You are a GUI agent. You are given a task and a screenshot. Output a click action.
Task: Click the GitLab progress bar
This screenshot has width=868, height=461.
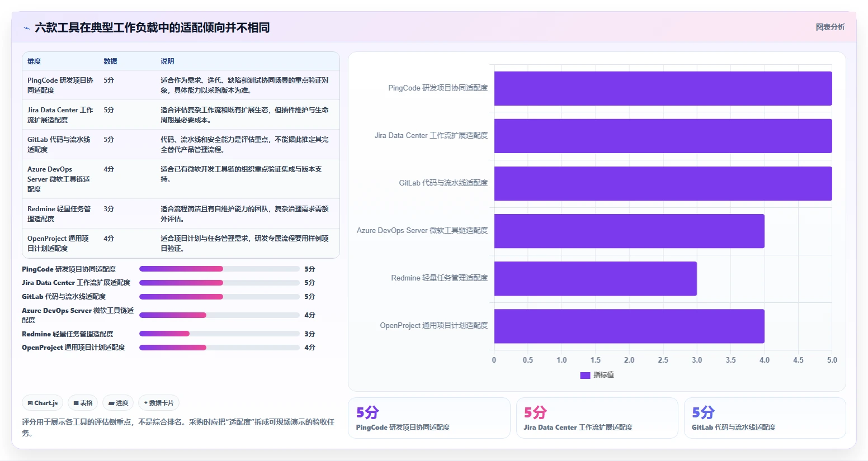219,297
